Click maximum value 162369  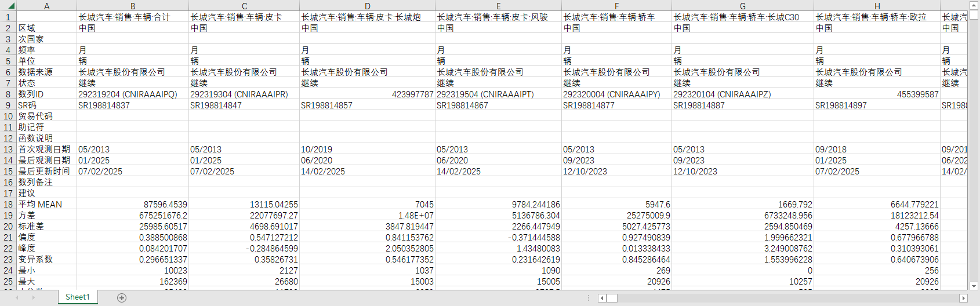tap(133, 281)
